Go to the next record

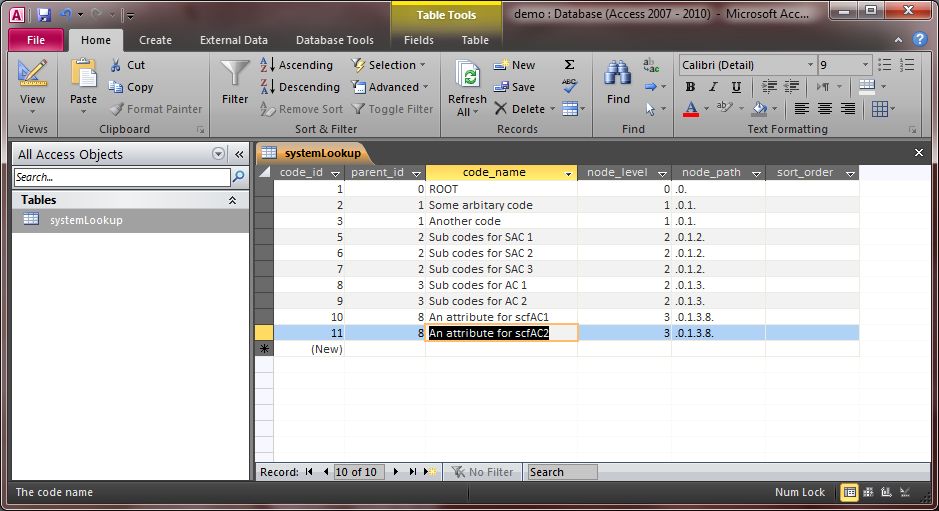395,472
